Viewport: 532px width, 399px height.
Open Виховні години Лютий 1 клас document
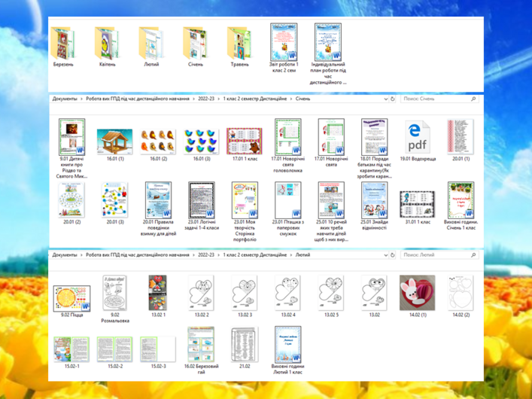pyautogui.click(x=287, y=345)
